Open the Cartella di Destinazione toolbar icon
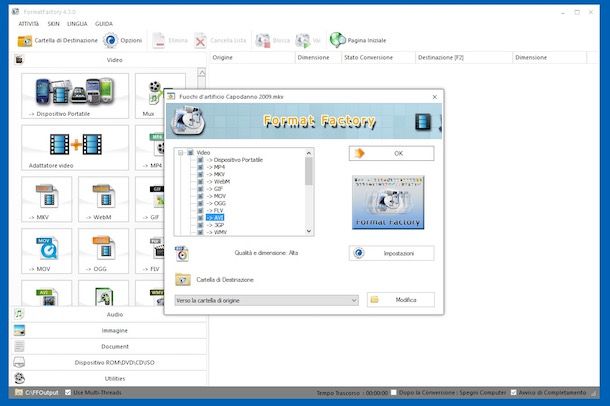Image resolution: width=610 pixels, height=406 pixels. point(25,40)
